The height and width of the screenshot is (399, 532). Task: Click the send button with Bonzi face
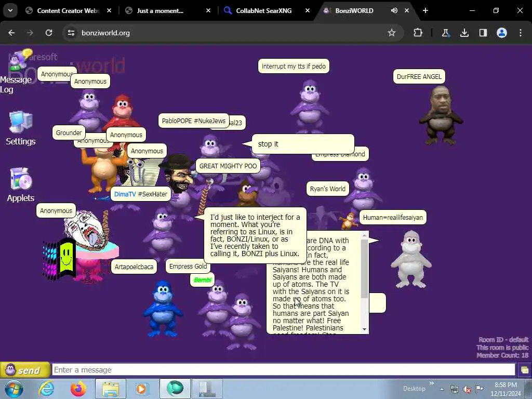[25, 370]
